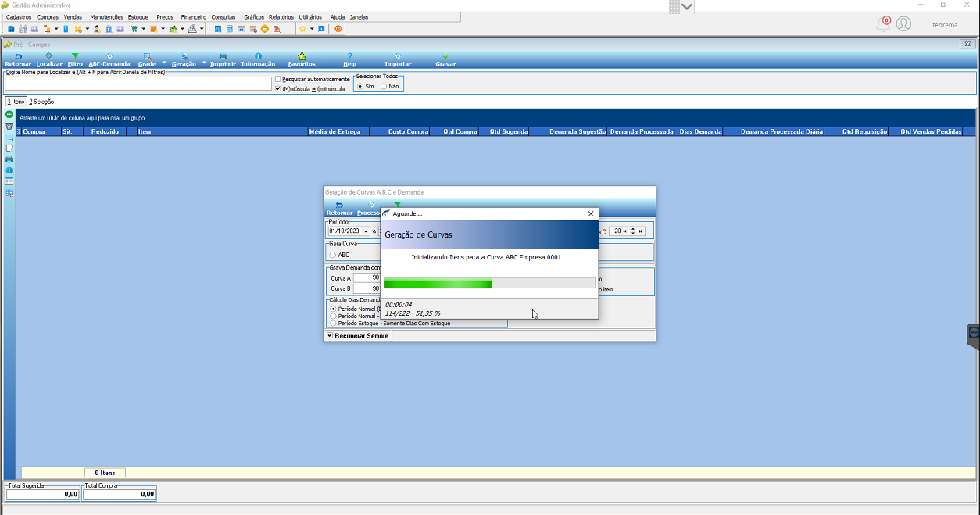The width and height of the screenshot is (980, 515).
Task: Open the Período start date dropdown
Action: click(x=366, y=231)
